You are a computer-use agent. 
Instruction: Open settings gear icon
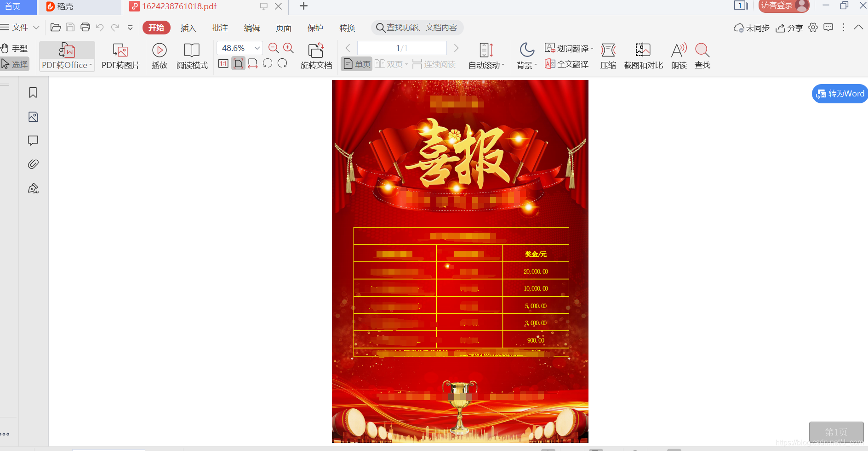[x=813, y=28]
